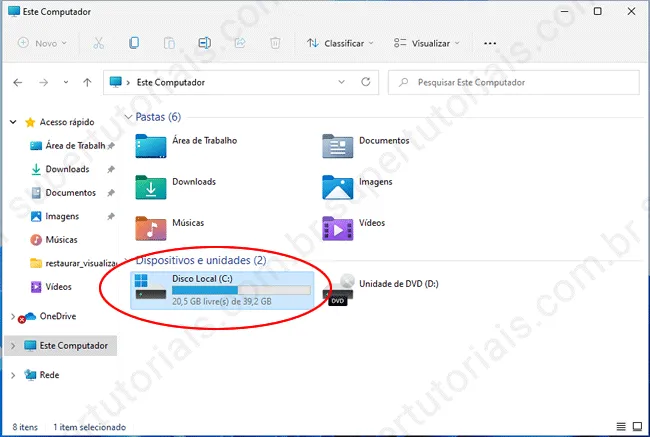Click the 1 item selecionado status text
The image size is (650, 437).
coord(90,427)
